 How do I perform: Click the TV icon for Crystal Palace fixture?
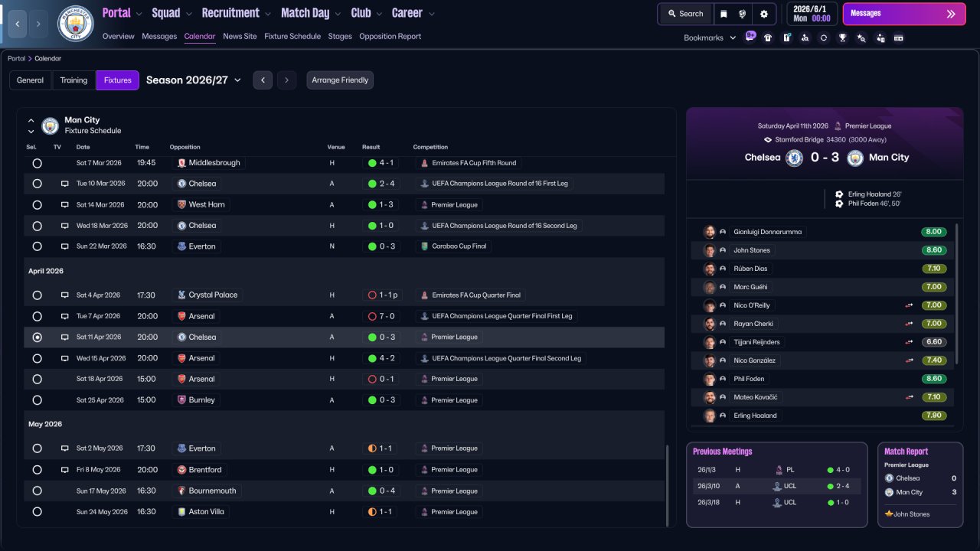click(65, 295)
